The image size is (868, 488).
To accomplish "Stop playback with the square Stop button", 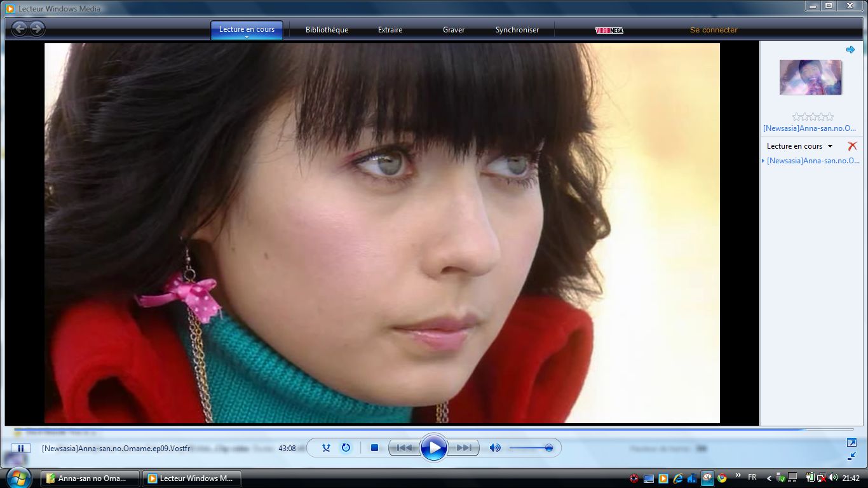I will (x=374, y=448).
